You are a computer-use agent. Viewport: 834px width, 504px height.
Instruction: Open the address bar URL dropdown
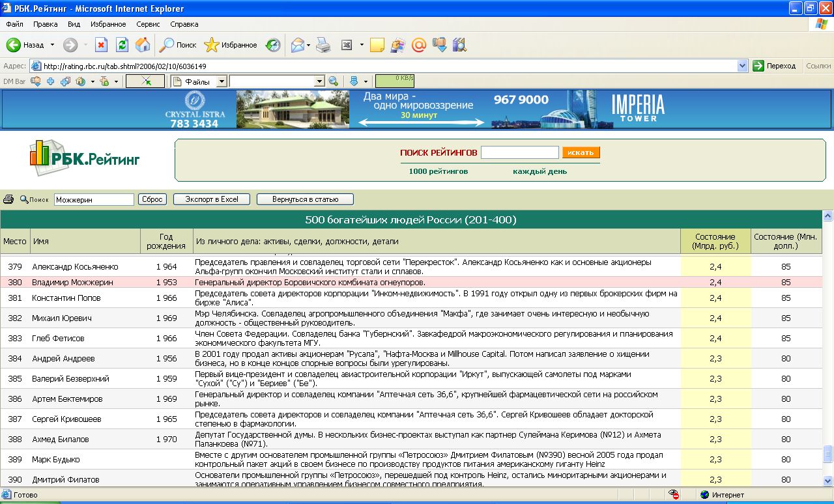tap(743, 66)
